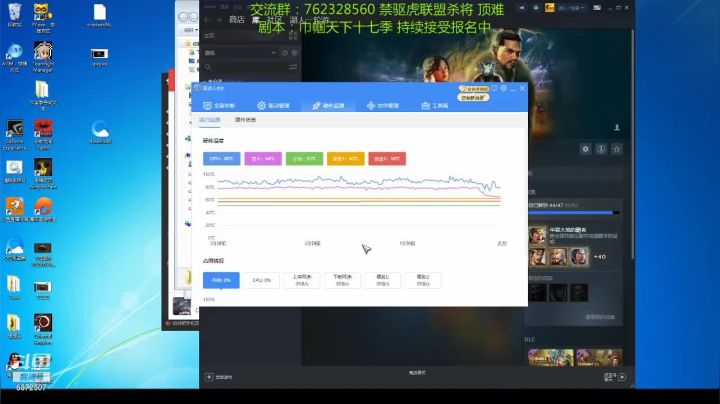Go back with the Steam back arrow
The image size is (720, 404).
[207, 20]
